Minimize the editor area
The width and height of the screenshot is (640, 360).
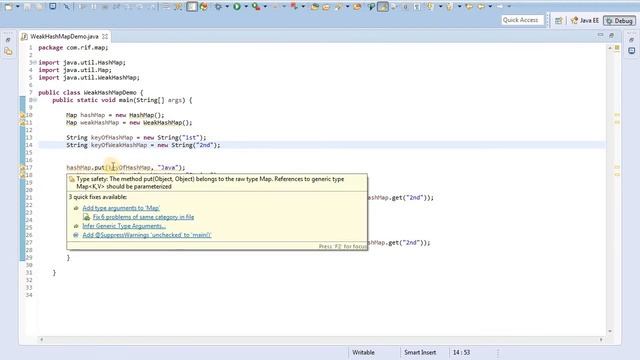pos(600,36)
